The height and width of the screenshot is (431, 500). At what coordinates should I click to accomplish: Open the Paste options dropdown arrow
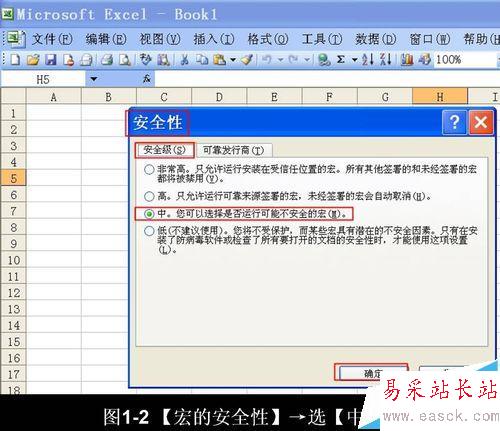point(233,60)
